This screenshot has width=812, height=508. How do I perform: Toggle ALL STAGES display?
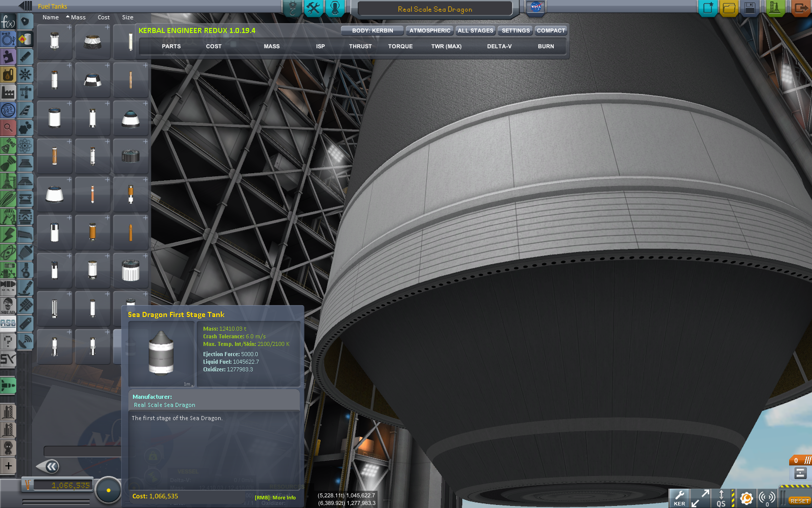tap(476, 30)
